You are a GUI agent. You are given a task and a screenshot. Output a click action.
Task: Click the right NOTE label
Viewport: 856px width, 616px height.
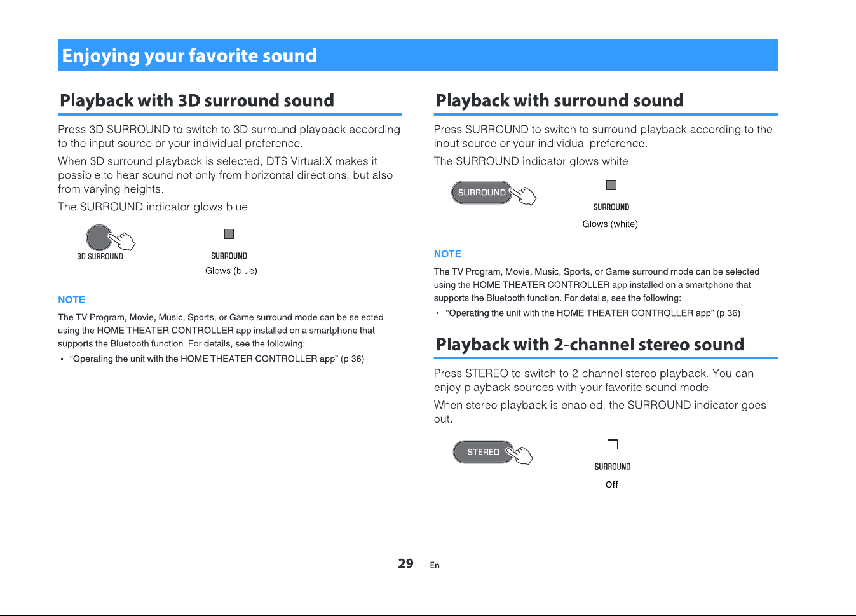[x=447, y=254]
